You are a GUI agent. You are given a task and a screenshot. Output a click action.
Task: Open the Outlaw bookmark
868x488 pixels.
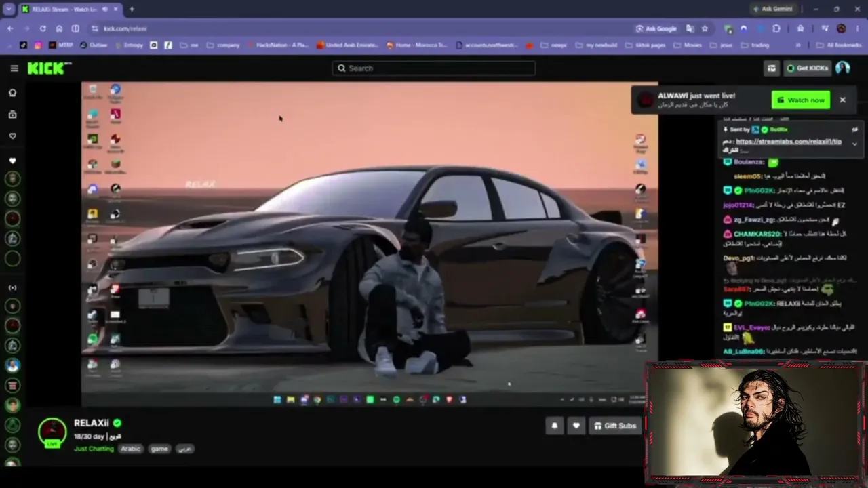[x=94, y=45]
